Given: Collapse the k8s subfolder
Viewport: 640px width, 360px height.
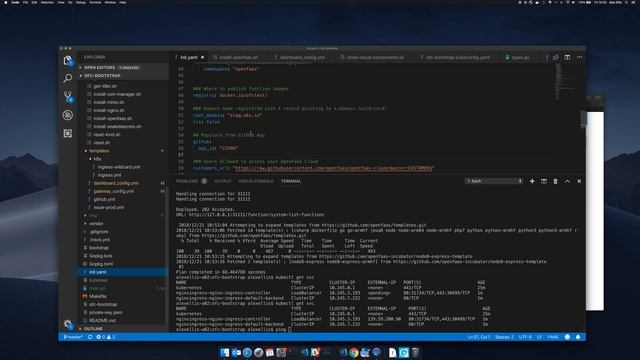Looking at the screenshot, I should pos(97,159).
